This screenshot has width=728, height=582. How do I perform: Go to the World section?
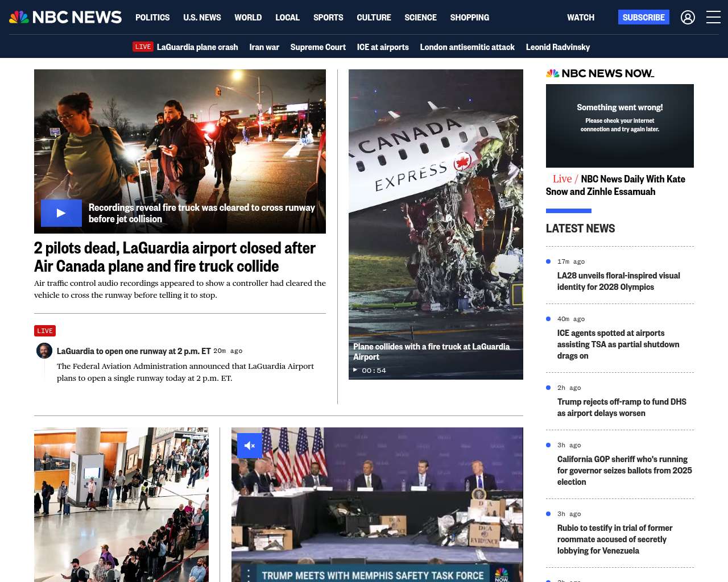coord(248,18)
